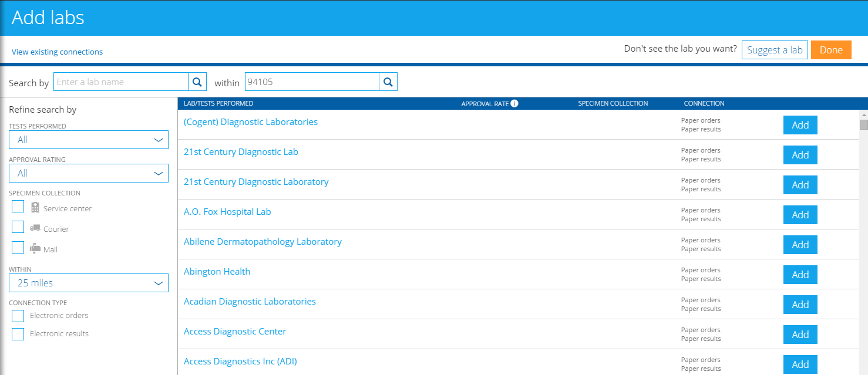Viewport: 868px width, 375px height.
Task: Enable the Courier checkbox
Action: (18, 227)
